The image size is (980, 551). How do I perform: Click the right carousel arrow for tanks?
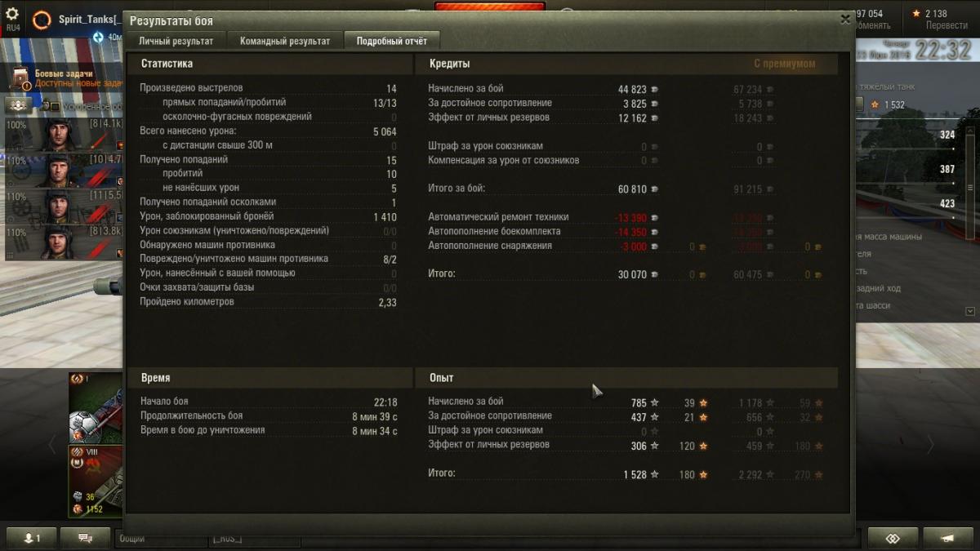929,445
